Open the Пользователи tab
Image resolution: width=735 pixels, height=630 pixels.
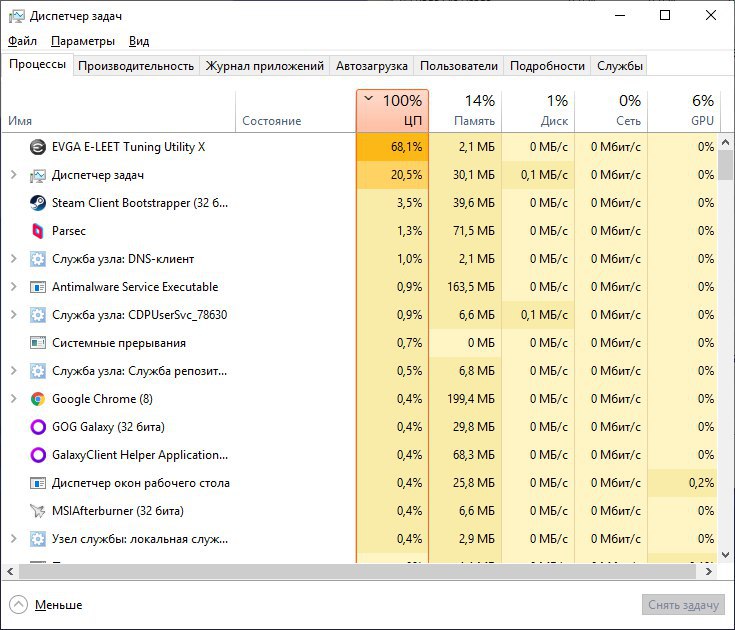(458, 66)
